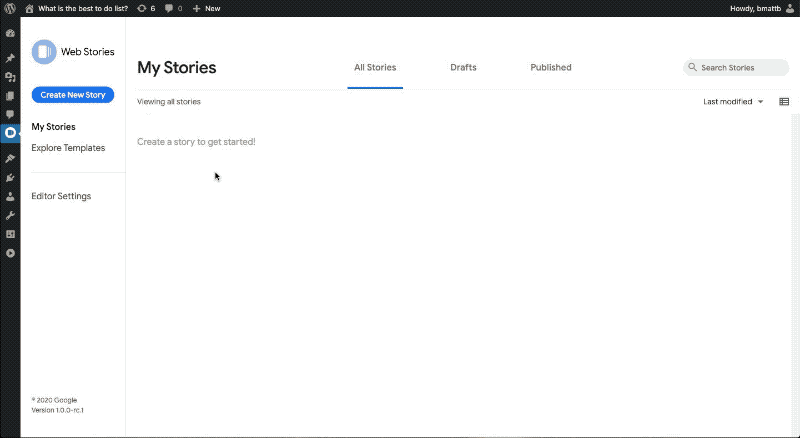
Task: Open Media library sidebar icon
Action: [x=10, y=77]
